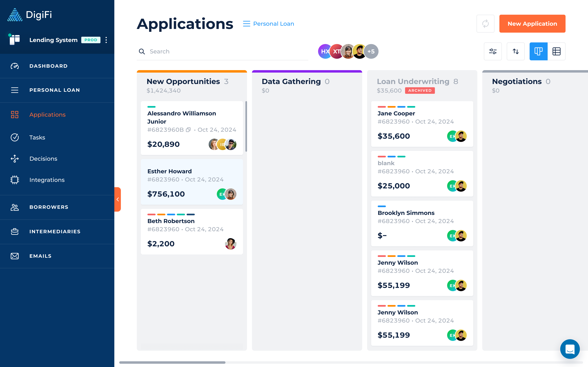The width and height of the screenshot is (588, 367).
Task: Select HX team member avatar filter
Action: [324, 51]
